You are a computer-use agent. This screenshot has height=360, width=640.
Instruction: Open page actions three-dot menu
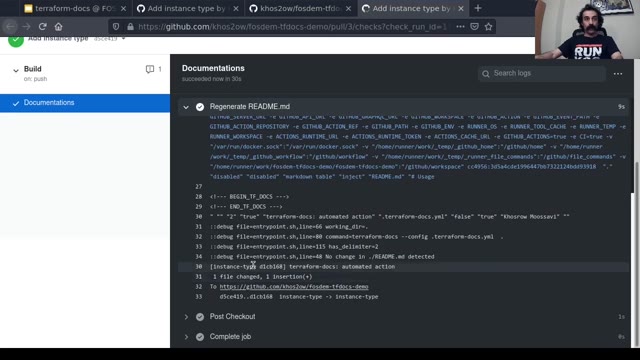(x=460, y=27)
